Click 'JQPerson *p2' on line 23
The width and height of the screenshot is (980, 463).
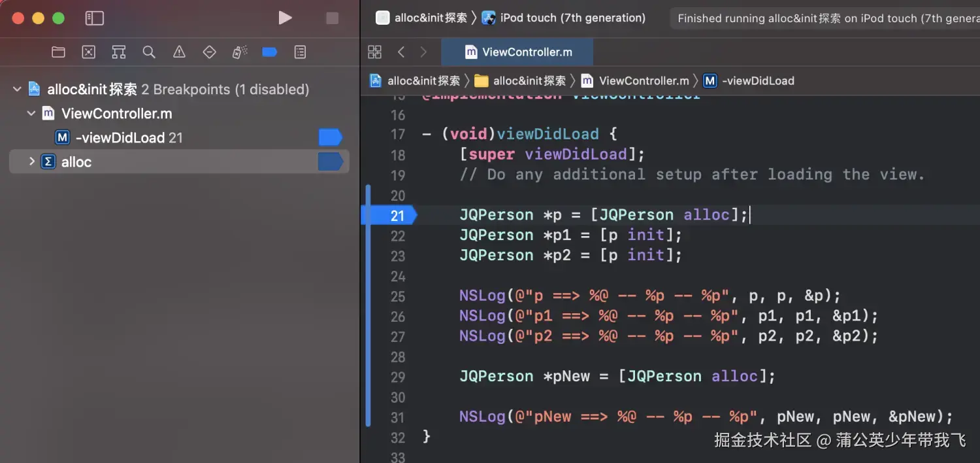(x=515, y=255)
